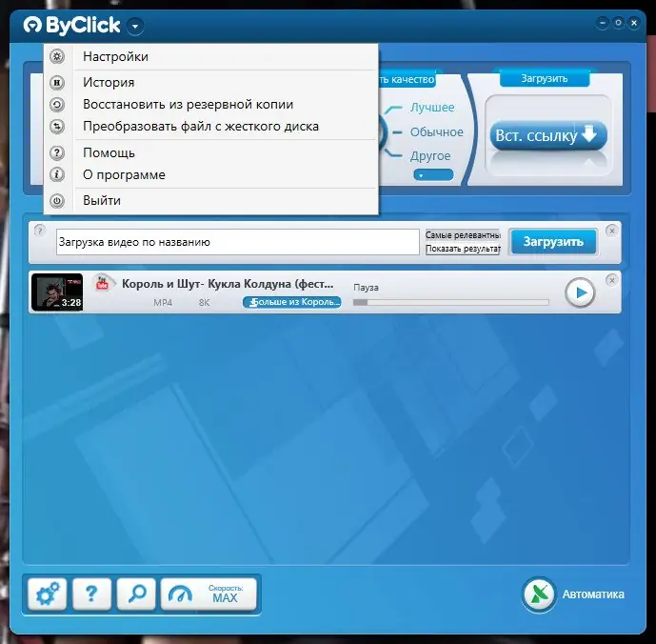
Task: Open the Самые релевантные dropdown
Action: point(463,235)
